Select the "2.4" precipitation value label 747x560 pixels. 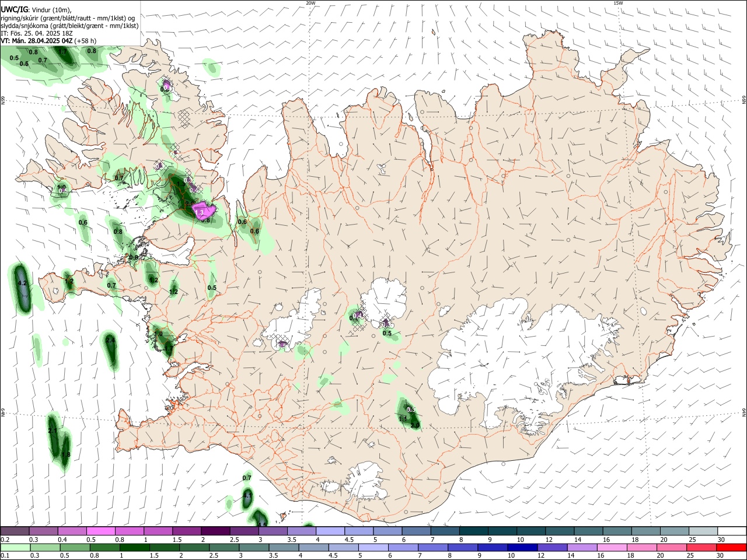point(110,339)
